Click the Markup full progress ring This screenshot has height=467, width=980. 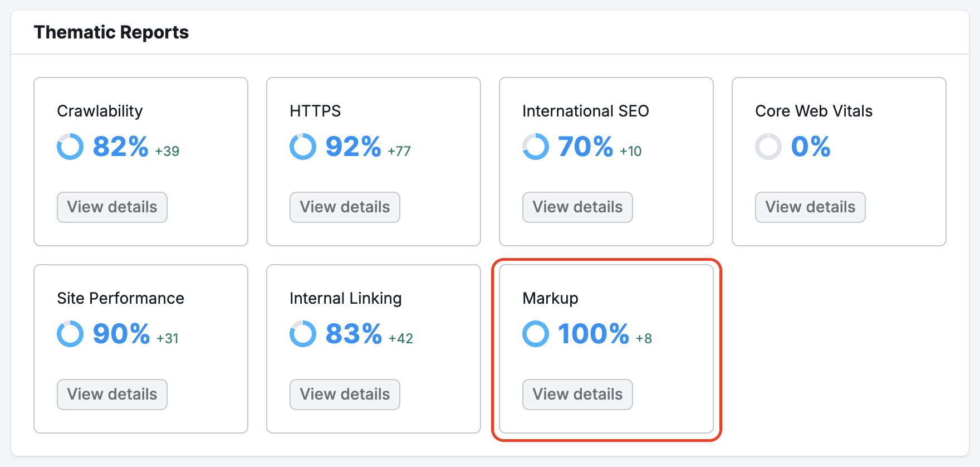[536, 334]
